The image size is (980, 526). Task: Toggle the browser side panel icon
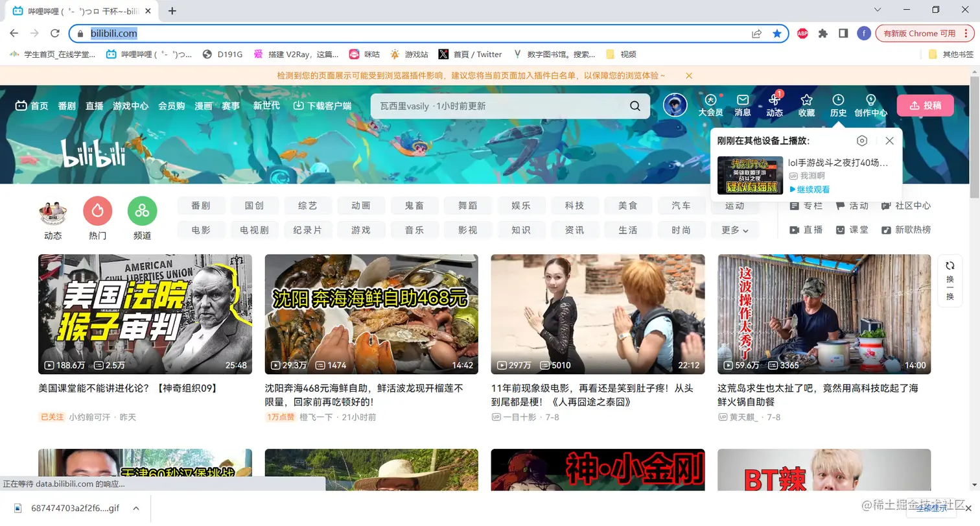point(843,34)
